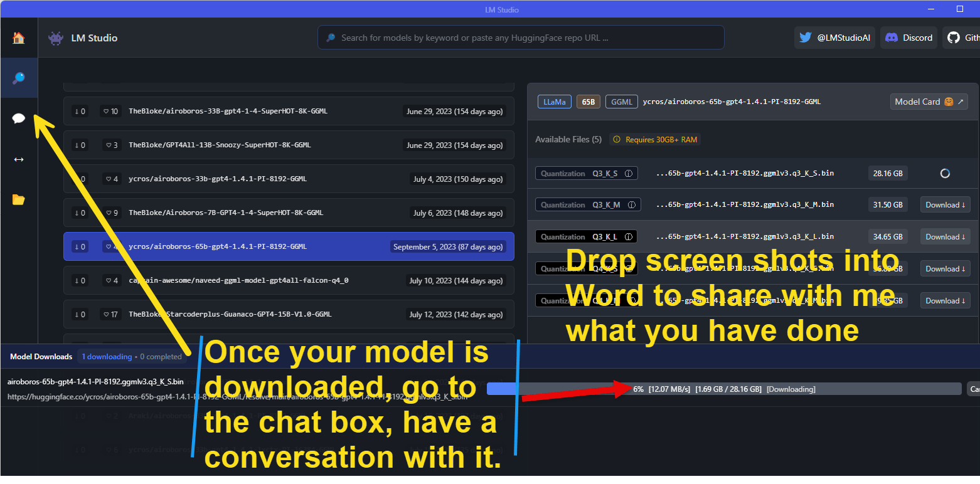980x484 pixels.
Task: Open the Local Server arrows icon in the sidebar
Action: (x=19, y=159)
